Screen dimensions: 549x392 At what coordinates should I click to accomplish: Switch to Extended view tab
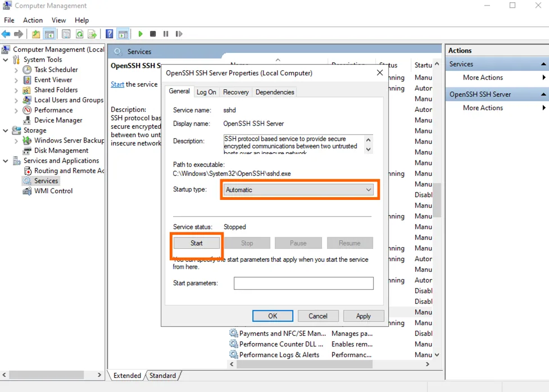(127, 376)
